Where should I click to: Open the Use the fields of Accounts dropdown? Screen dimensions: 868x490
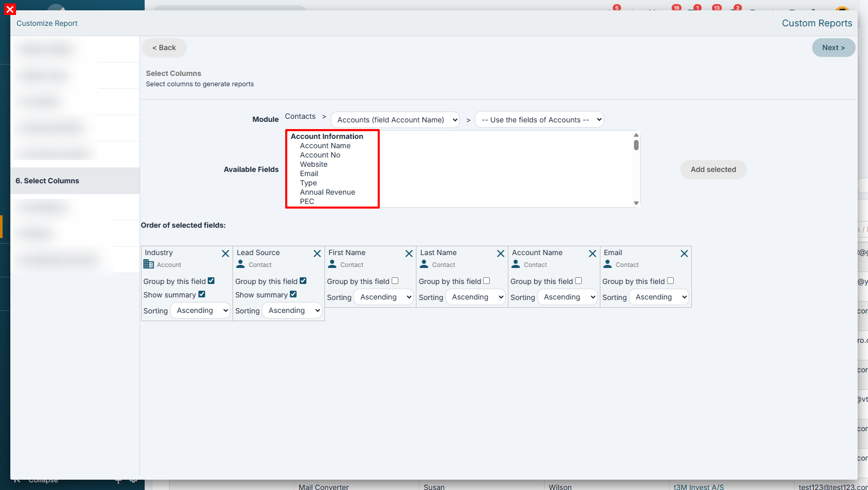tap(539, 120)
